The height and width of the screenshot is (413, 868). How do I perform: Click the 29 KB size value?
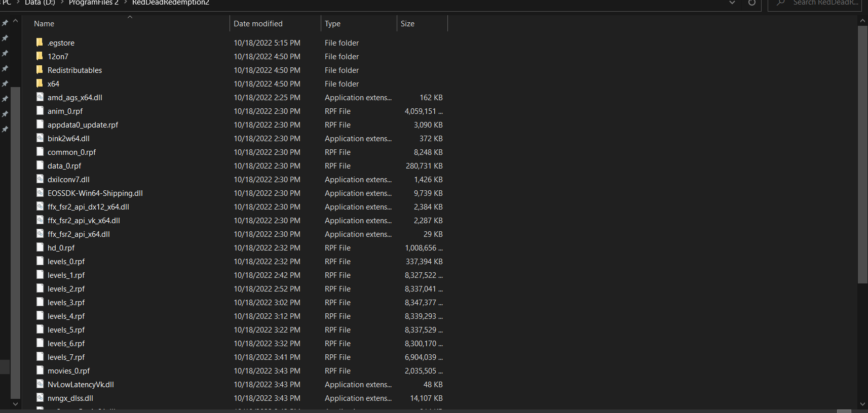pyautogui.click(x=433, y=234)
